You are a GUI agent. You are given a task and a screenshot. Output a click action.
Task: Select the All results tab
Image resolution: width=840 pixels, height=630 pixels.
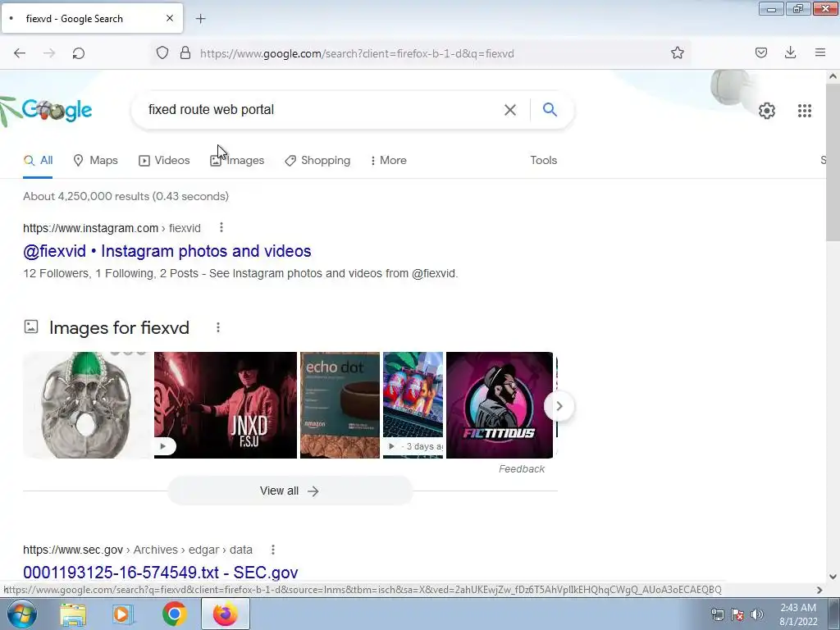[x=38, y=160]
